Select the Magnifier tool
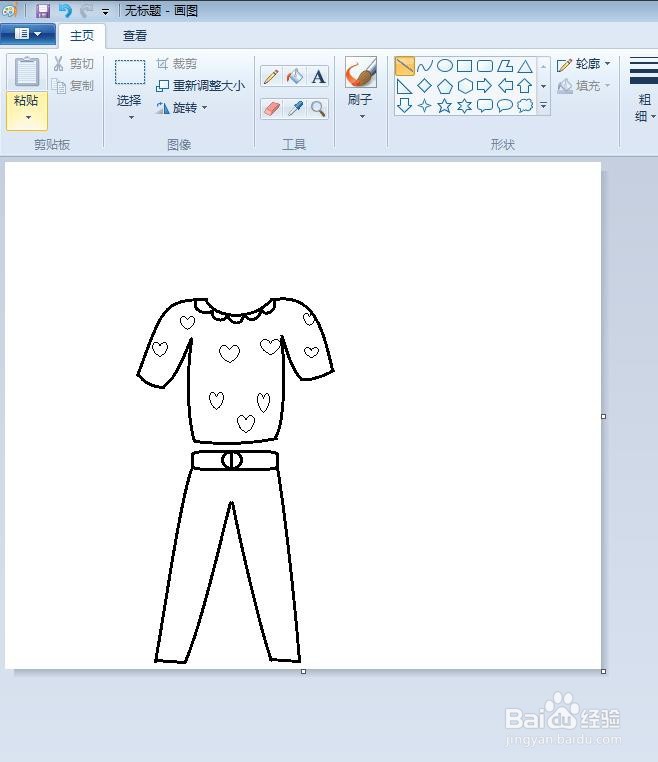 tap(318, 108)
